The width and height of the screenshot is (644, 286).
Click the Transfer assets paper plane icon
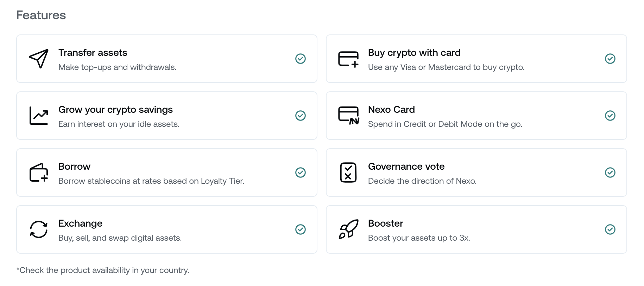(x=39, y=59)
